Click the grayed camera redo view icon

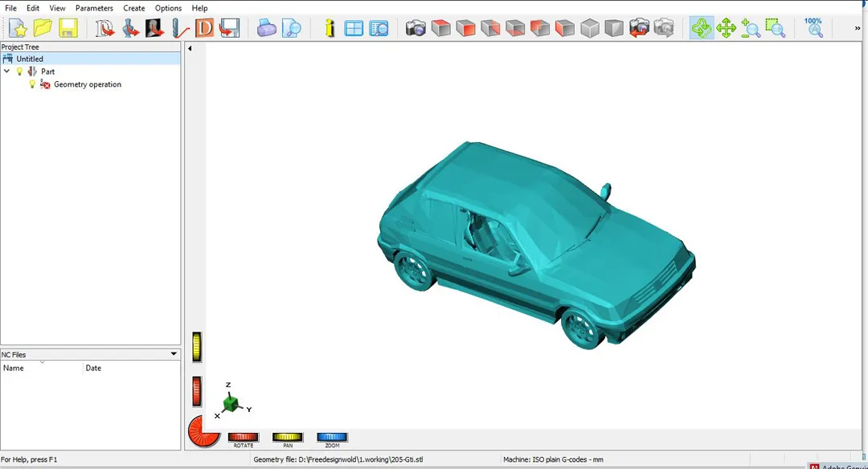664,27
